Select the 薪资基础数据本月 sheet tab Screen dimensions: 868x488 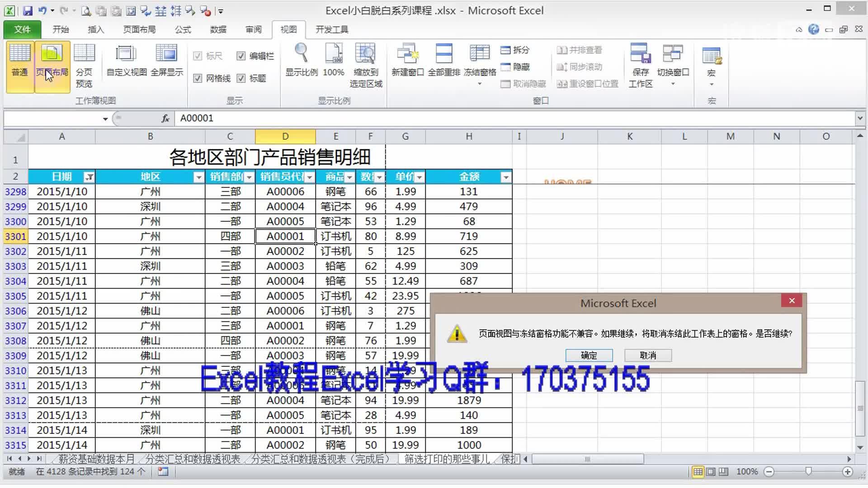point(95,459)
